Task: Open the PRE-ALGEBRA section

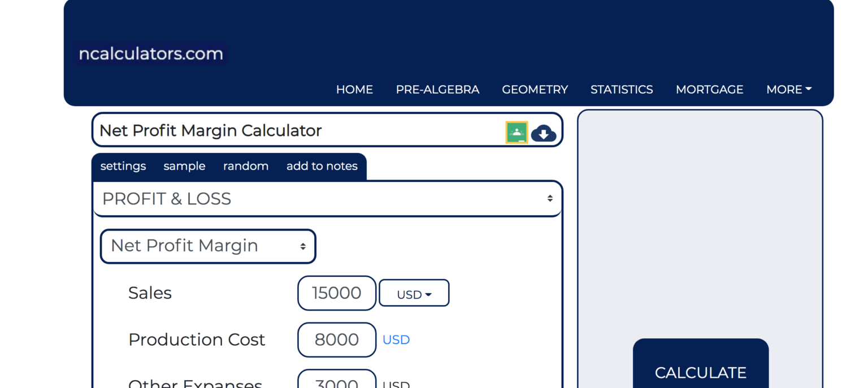Action: (437, 89)
